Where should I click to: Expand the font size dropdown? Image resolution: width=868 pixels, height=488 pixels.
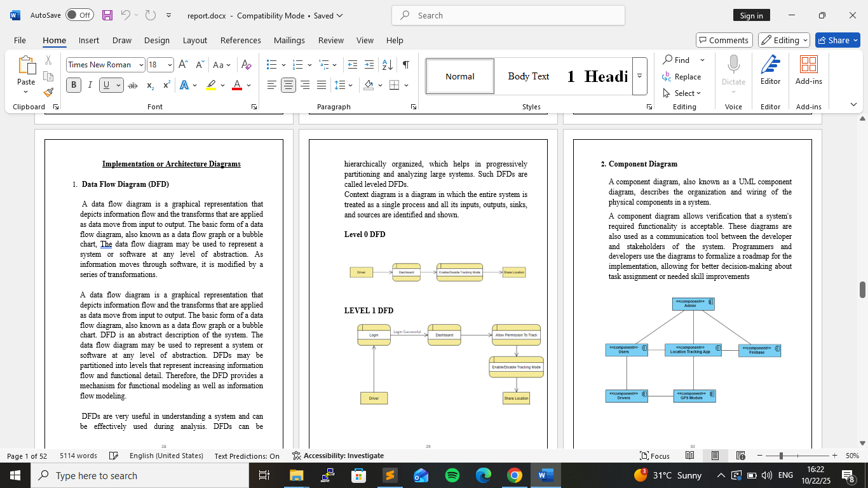[x=170, y=65]
